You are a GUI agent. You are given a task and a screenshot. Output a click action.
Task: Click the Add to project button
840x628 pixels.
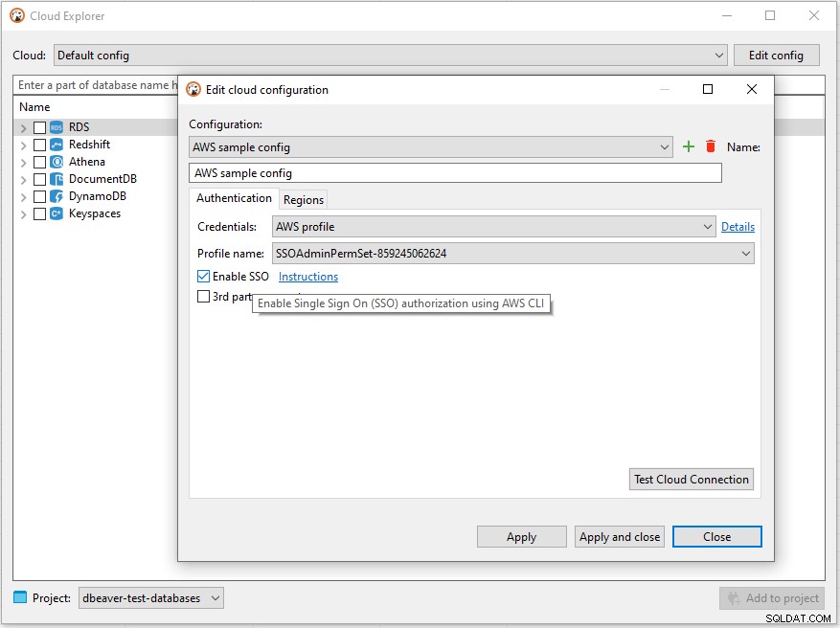coord(772,597)
